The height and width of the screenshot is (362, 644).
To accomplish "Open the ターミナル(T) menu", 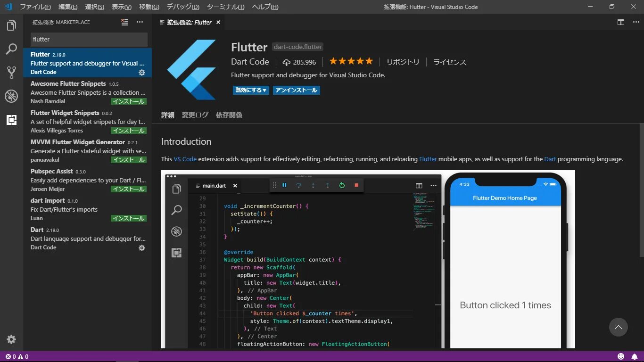I will [225, 7].
